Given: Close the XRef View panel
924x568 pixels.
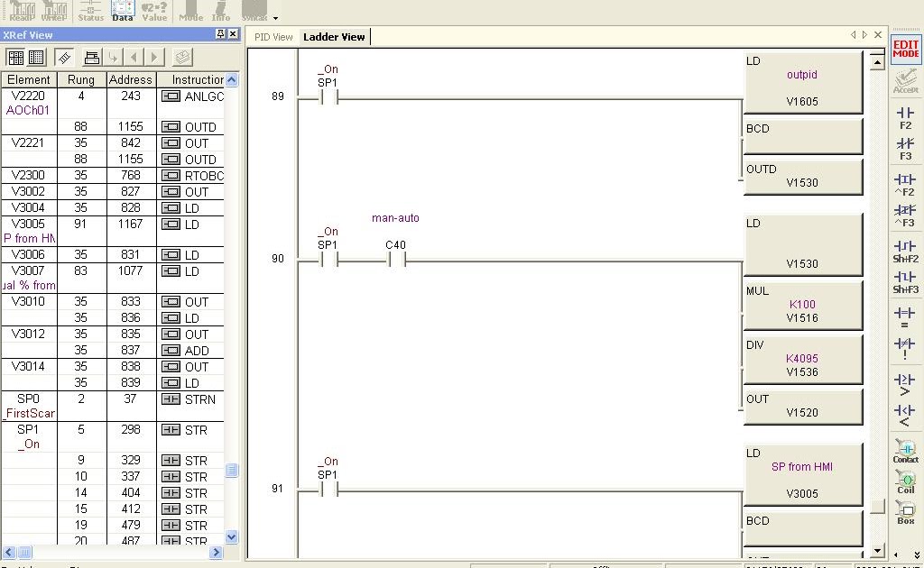Looking at the screenshot, I should [x=233, y=34].
